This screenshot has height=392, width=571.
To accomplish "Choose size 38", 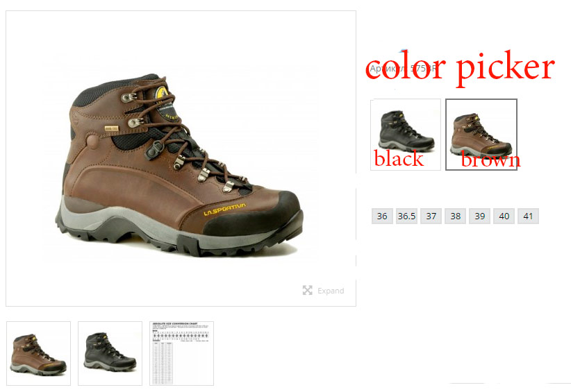I will pyautogui.click(x=455, y=216).
